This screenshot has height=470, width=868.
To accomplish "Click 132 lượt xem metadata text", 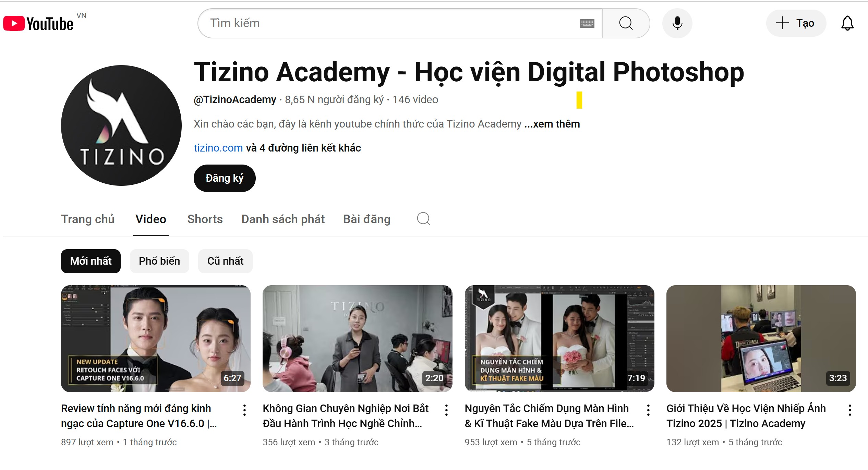I will [x=692, y=442].
